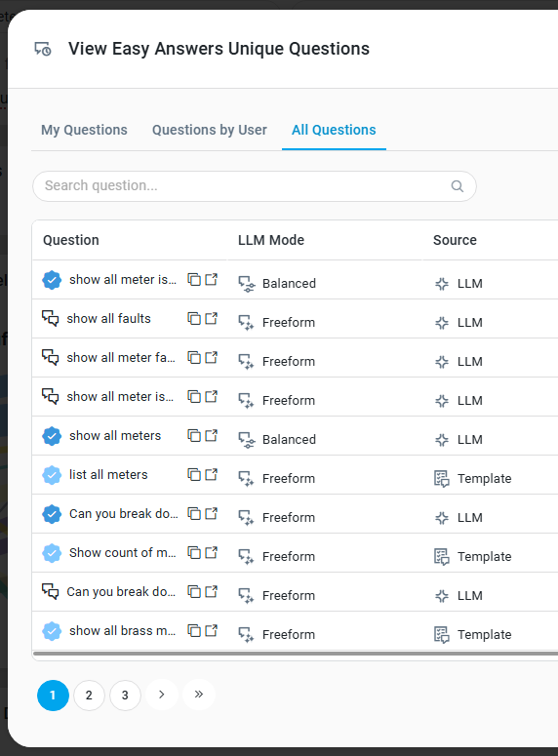Copy the 'show all faults' question
The width and height of the screenshot is (558, 756).
pos(194,319)
